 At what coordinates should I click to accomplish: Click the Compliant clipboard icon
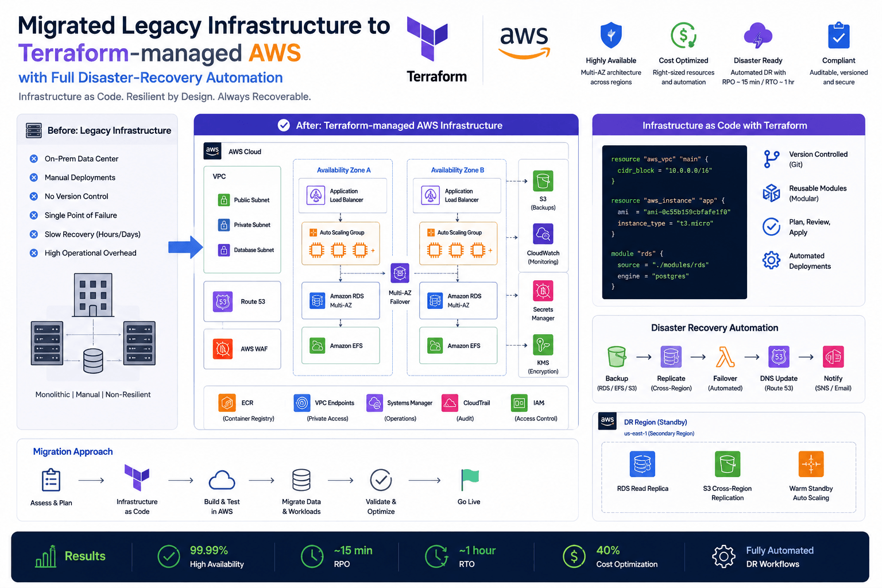tap(839, 36)
